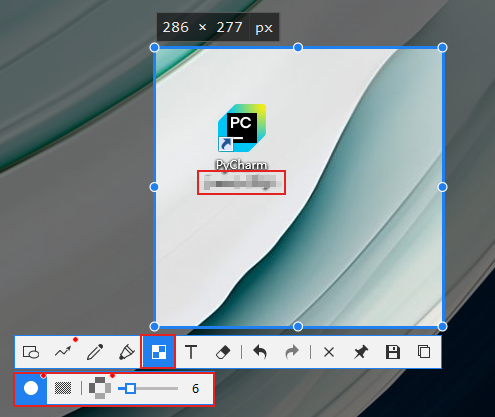Click the bottom-middle selection edge handle
The image size is (495, 417).
pyautogui.click(x=298, y=327)
